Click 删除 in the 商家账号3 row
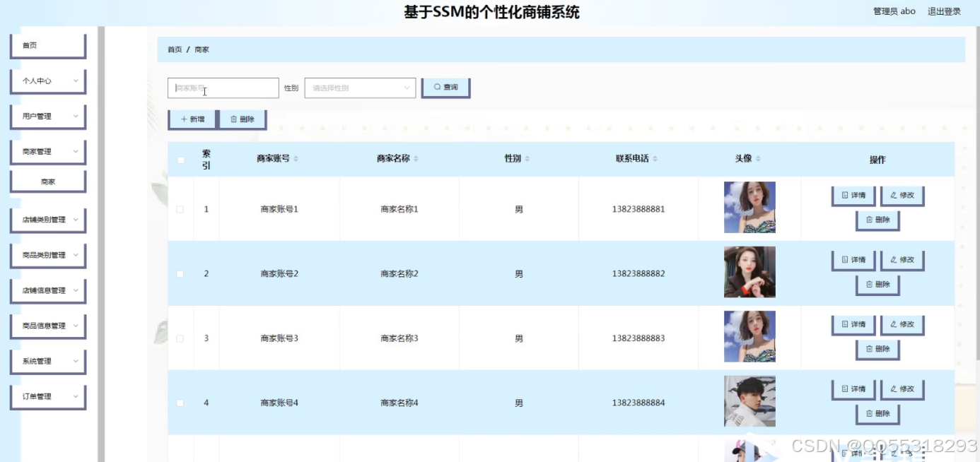Viewport: 980px width, 462px height. pos(877,350)
